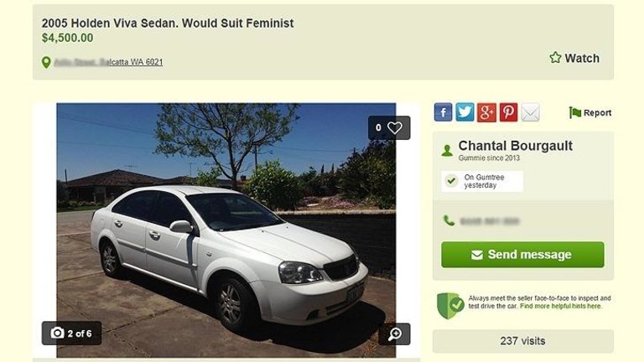
Task: View Chantal Bourgault seller profile
Action: (515, 146)
